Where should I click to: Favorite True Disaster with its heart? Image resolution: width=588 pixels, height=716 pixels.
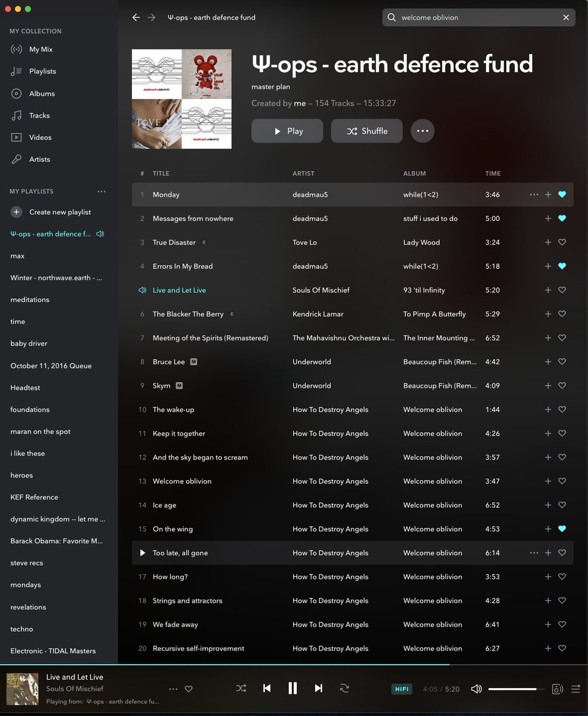click(x=562, y=242)
